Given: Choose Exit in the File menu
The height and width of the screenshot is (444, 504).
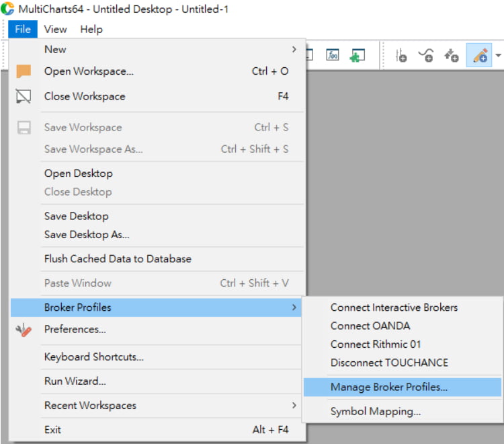Looking at the screenshot, I should coord(157,430).
